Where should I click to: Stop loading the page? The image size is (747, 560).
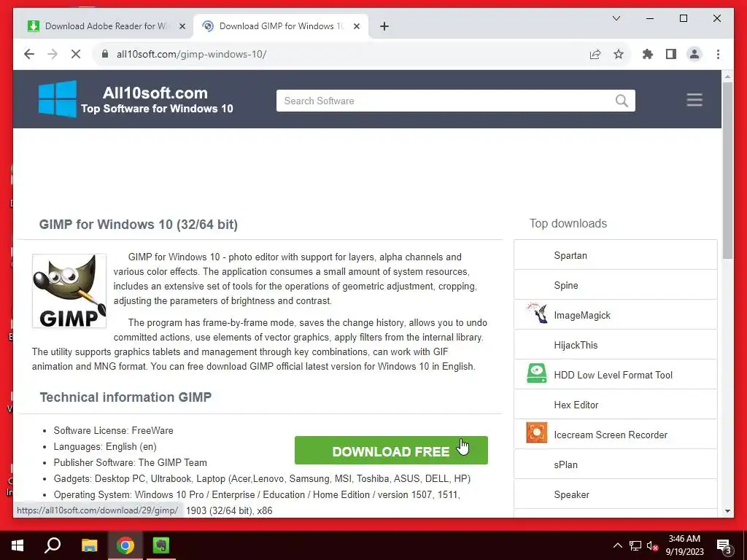click(76, 54)
